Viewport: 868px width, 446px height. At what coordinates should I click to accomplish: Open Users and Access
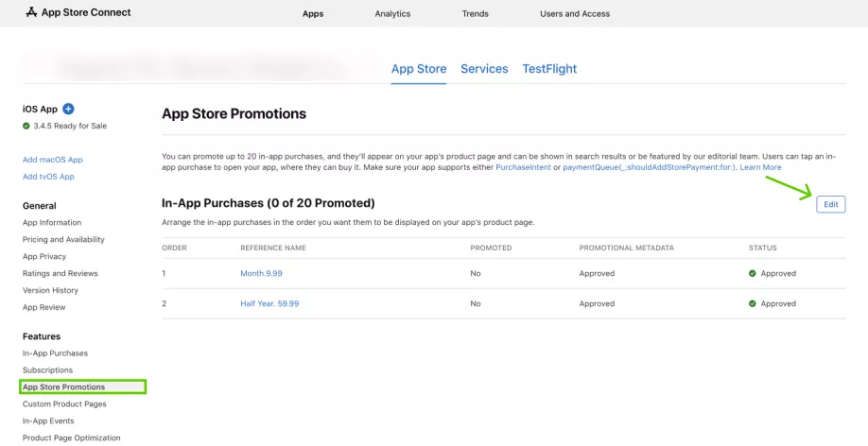(575, 14)
